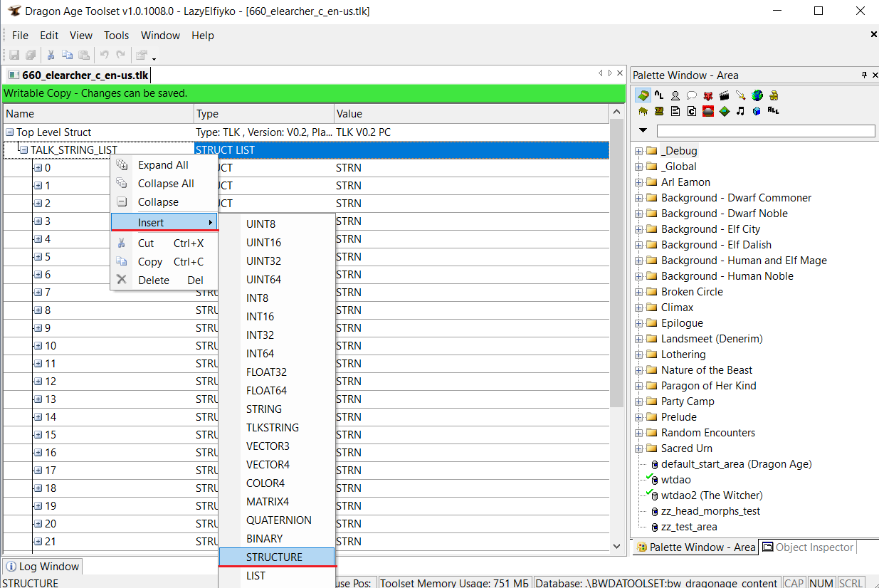Open the Conversation speech bubble palette
Image resolution: width=879 pixels, height=588 pixels.
691,95
